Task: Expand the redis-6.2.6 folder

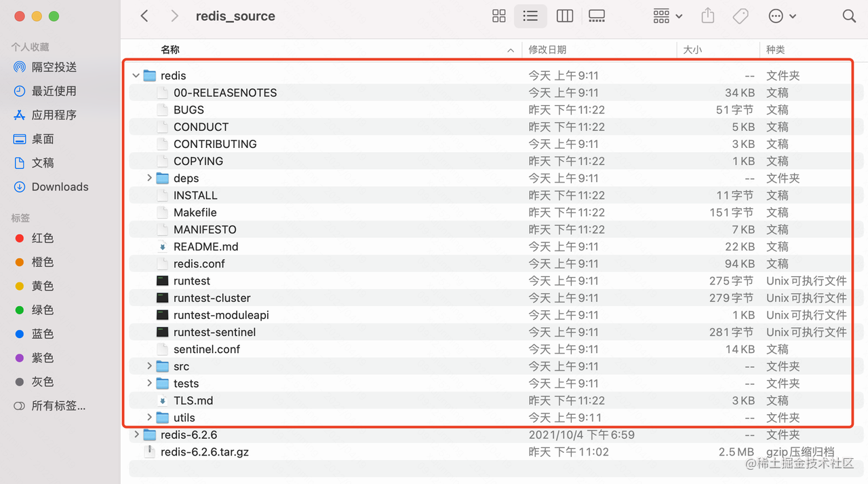Action: click(136, 434)
